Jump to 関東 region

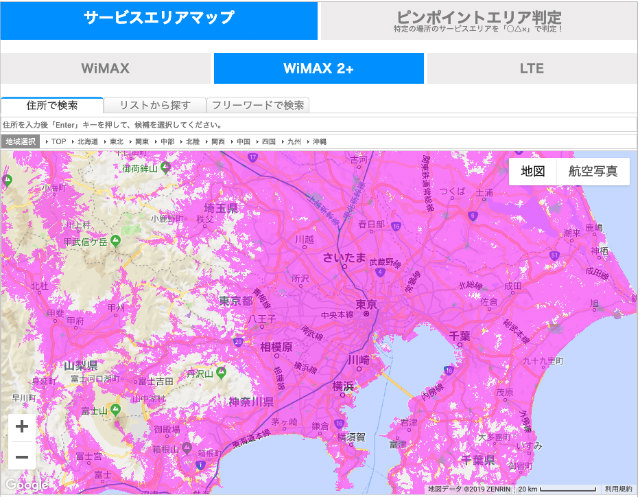[x=142, y=142]
